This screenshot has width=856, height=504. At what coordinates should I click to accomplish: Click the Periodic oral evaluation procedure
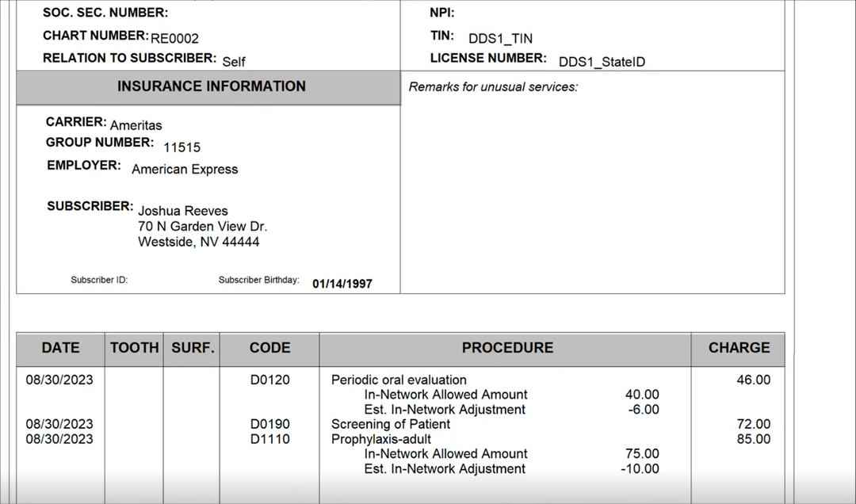[399, 380]
